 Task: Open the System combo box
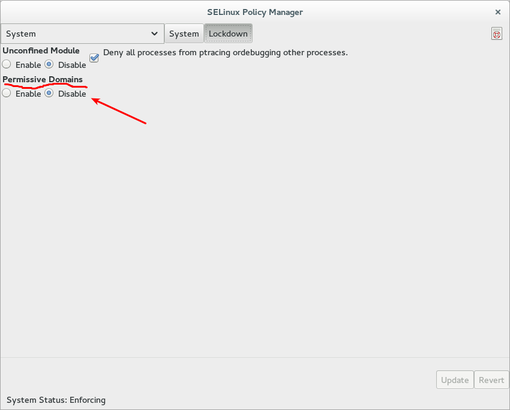pos(82,34)
